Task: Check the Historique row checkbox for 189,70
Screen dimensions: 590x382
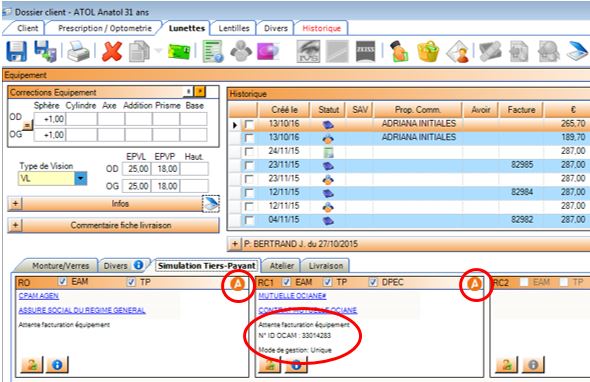Action: click(249, 138)
